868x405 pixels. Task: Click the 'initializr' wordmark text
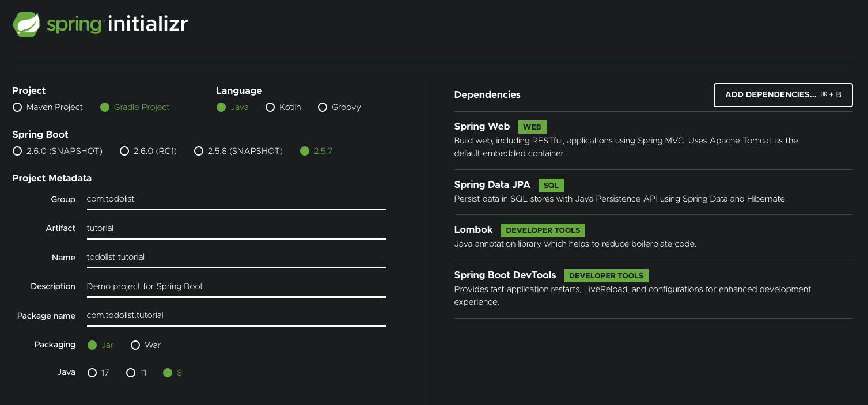[x=148, y=24]
